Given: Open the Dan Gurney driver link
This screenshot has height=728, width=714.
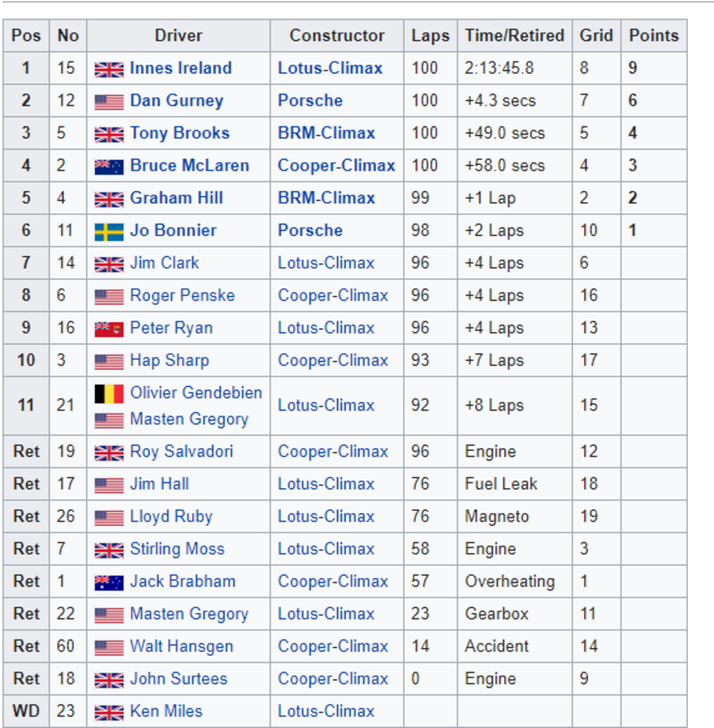Looking at the screenshot, I should click(177, 101).
